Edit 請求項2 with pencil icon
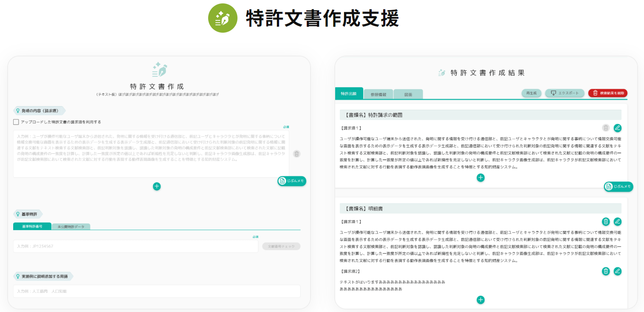The image size is (644, 312). click(x=618, y=271)
